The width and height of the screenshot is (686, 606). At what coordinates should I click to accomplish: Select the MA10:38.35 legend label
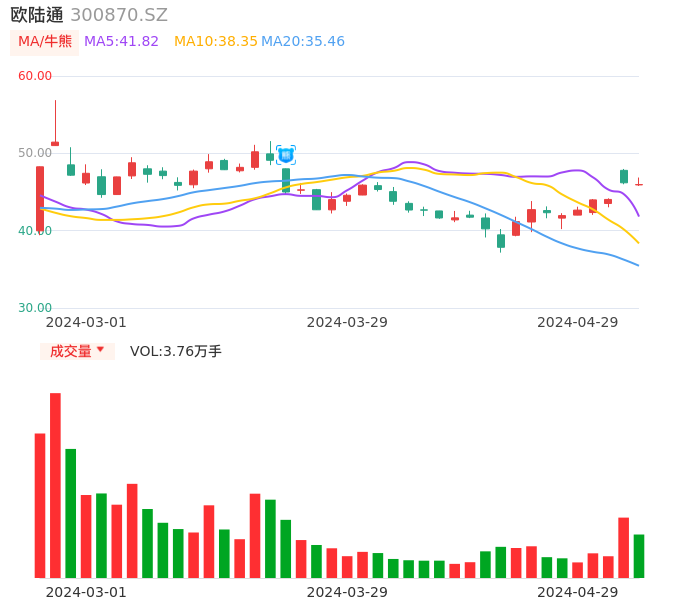216,42
